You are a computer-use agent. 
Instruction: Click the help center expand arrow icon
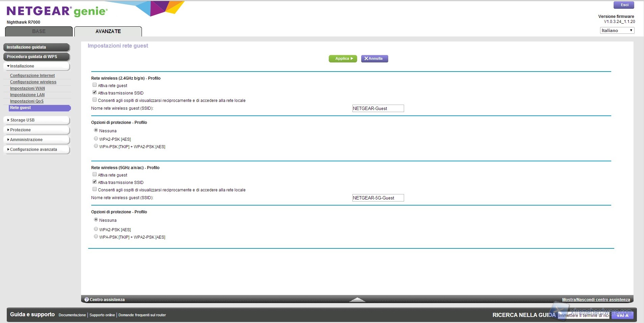coord(357,300)
